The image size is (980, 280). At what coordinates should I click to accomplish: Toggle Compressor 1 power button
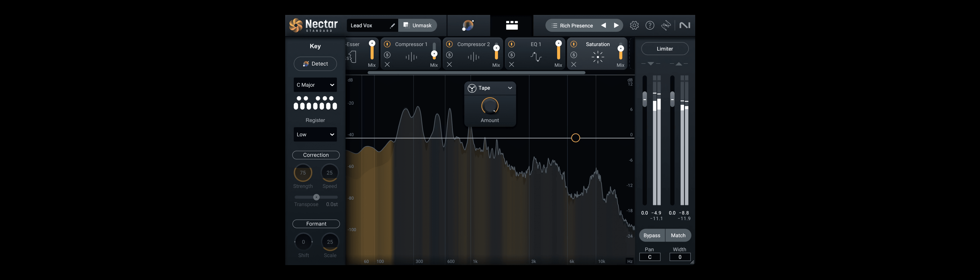(x=387, y=44)
